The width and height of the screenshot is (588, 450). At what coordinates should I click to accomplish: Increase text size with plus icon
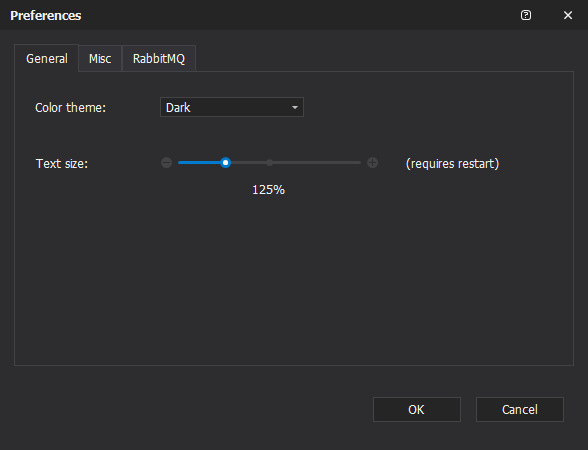(x=372, y=163)
